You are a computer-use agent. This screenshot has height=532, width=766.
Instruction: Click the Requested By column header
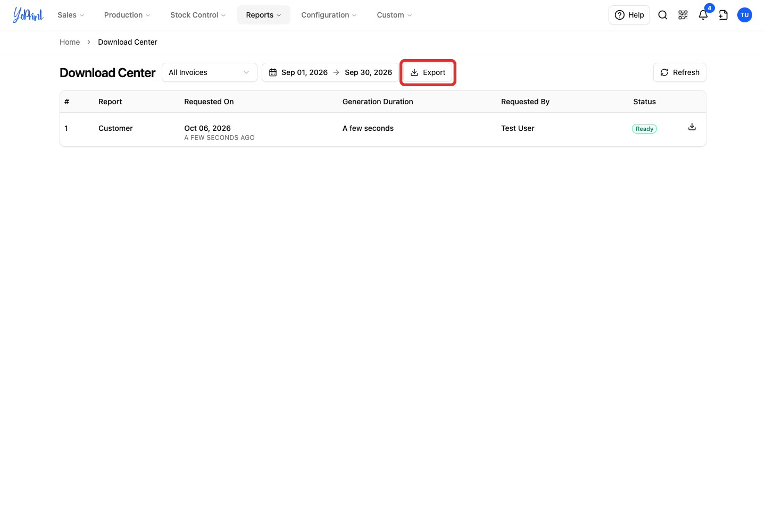pyautogui.click(x=525, y=102)
